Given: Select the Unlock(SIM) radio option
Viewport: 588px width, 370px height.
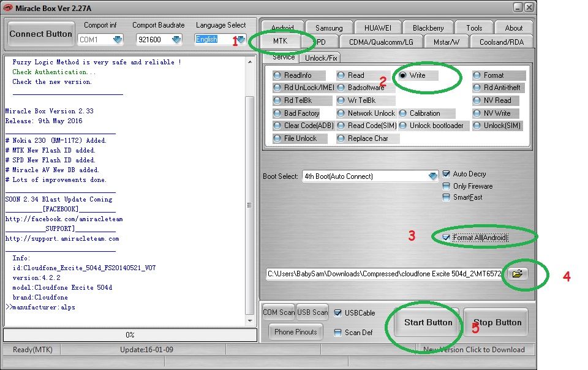Looking at the screenshot, I should tap(477, 126).
